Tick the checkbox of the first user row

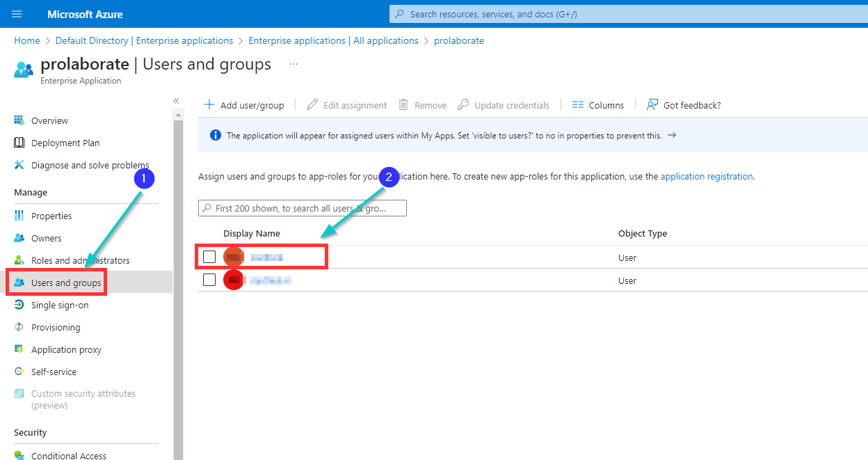coord(209,257)
